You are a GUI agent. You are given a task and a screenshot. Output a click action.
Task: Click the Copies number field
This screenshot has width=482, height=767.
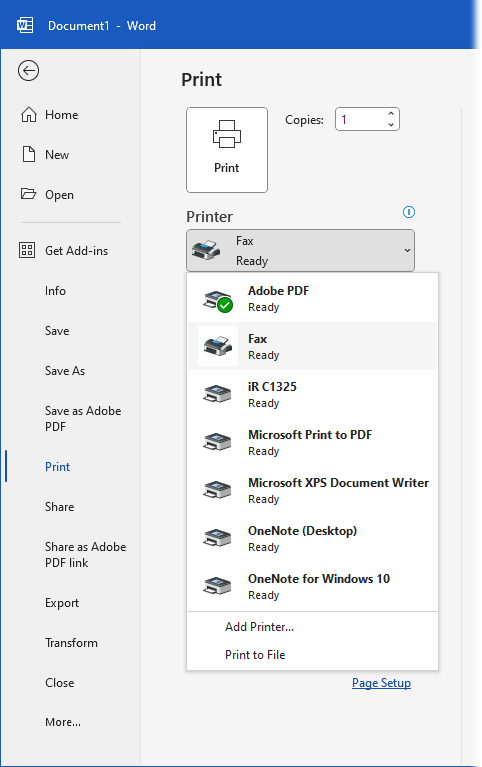click(361, 119)
